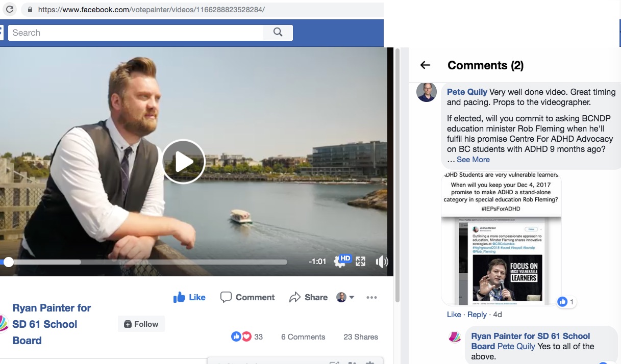Reply to Pete Quily's comment
Viewport: 621px width, 364px height.
click(477, 315)
